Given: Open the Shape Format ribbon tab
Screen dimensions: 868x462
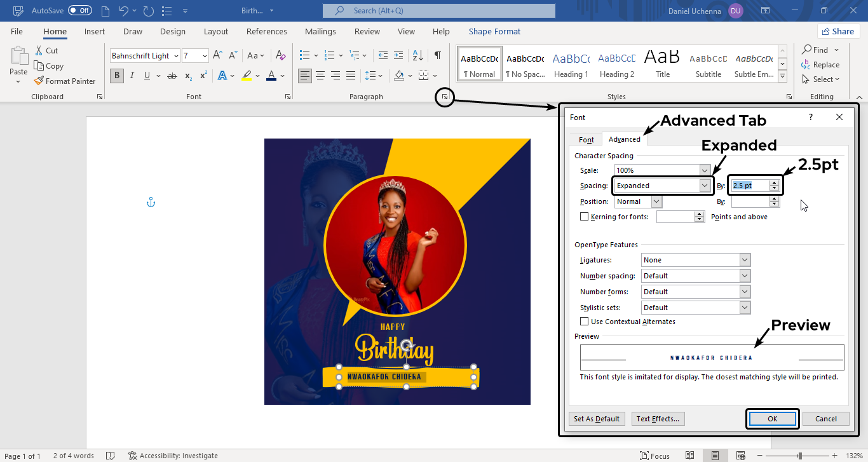Looking at the screenshot, I should click(494, 31).
